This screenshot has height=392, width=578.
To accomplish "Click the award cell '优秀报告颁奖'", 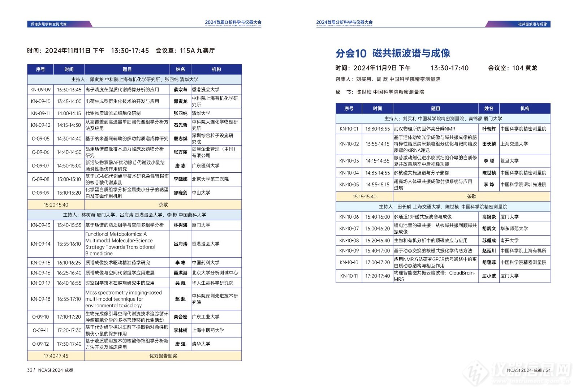I will tap(163, 356).
